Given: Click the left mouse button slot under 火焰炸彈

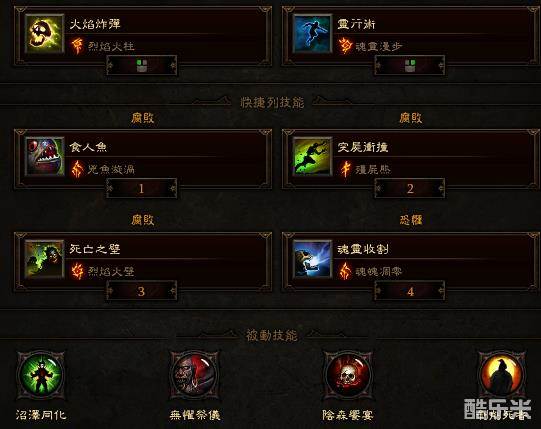Looking at the screenshot, I should [x=141, y=65].
